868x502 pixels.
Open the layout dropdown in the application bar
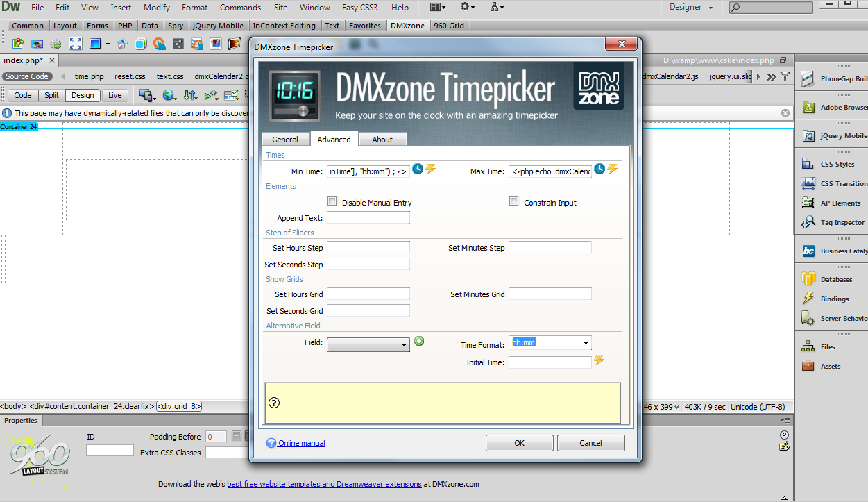[x=438, y=8]
